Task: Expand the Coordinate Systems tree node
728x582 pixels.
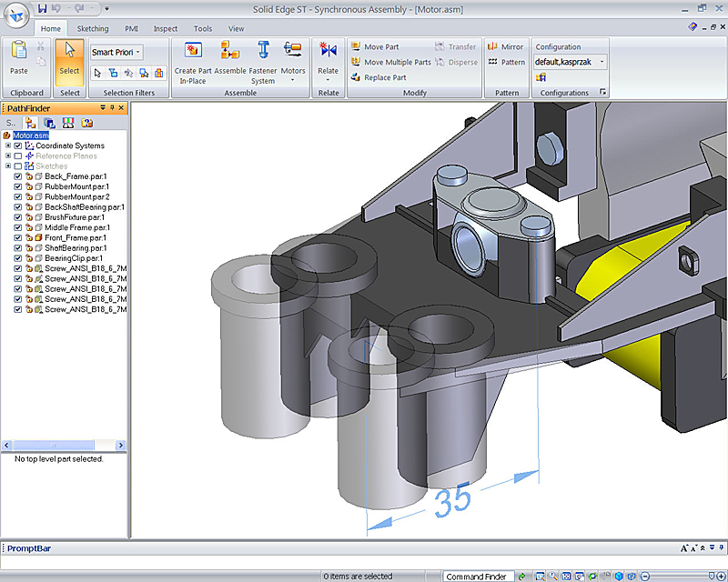Action: point(8,145)
